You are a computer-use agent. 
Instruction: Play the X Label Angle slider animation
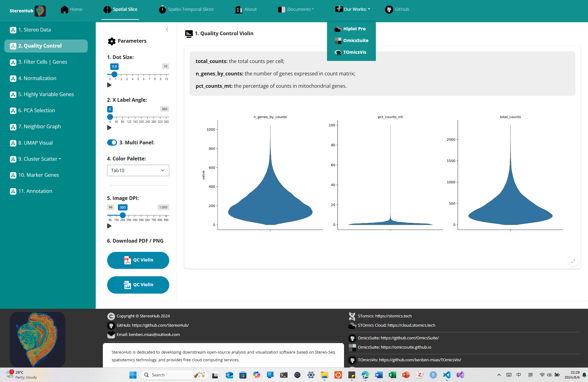(x=109, y=128)
